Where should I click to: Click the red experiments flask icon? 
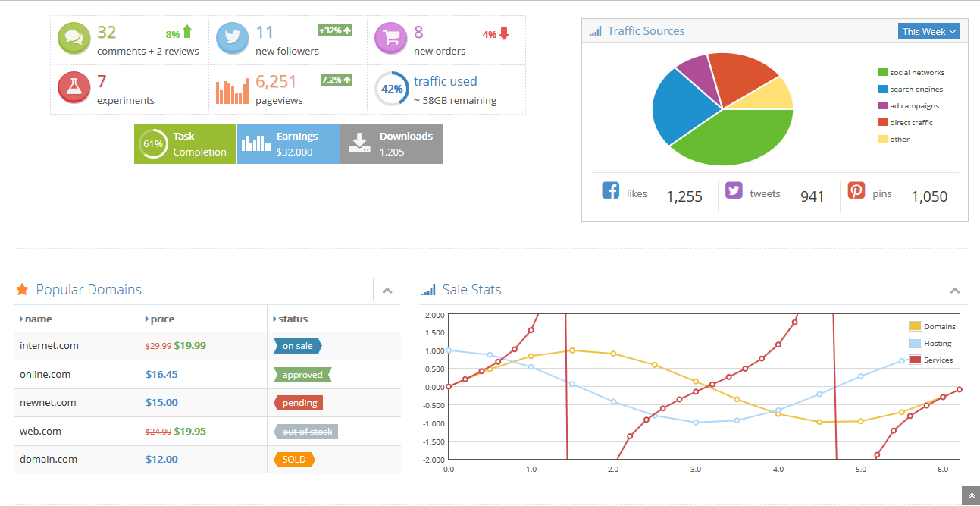(74, 87)
